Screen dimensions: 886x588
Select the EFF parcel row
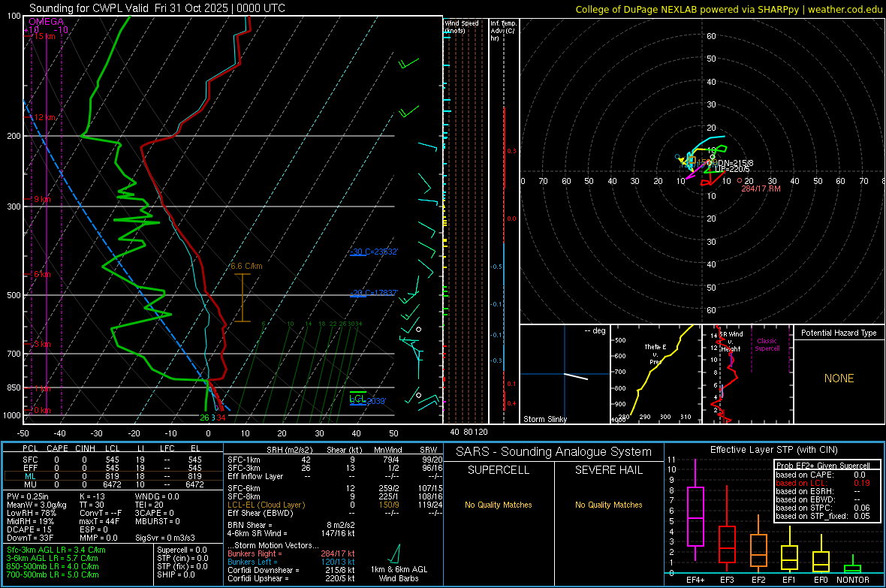(x=113, y=468)
